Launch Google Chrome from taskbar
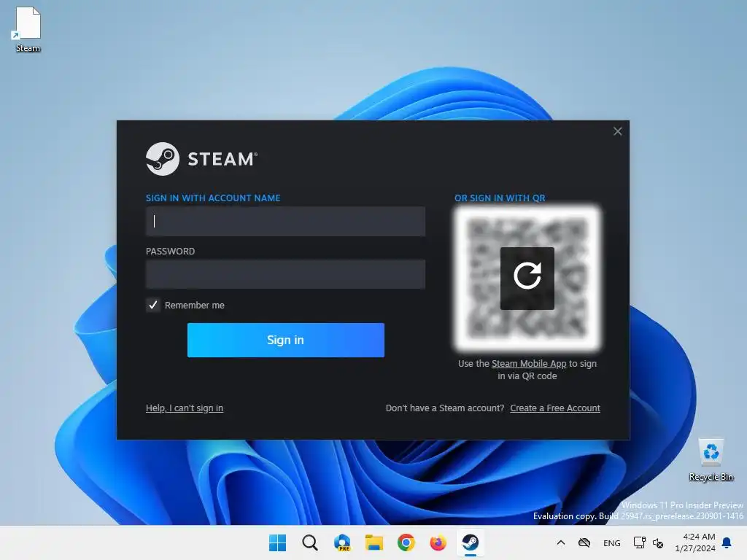This screenshot has width=747, height=560. (x=406, y=542)
